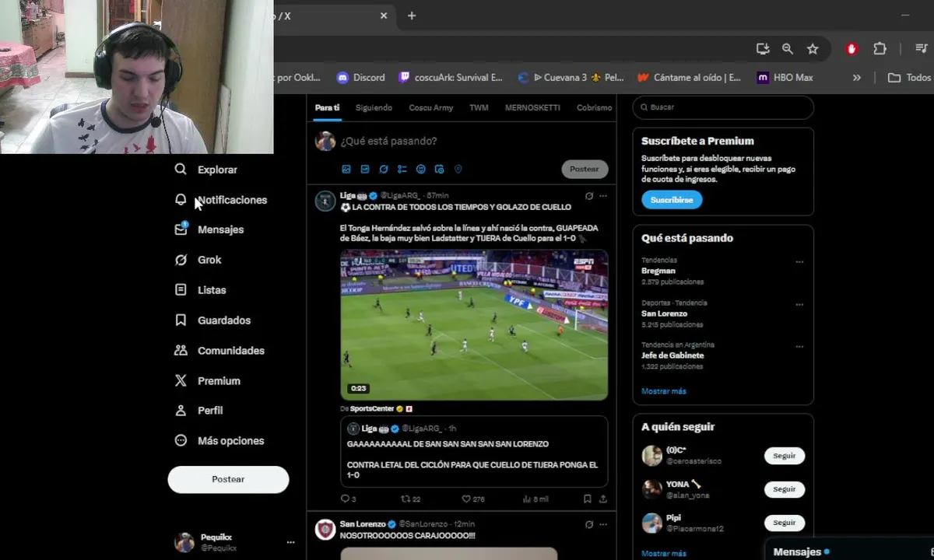Bookmark this page with the star icon
Image resolution: width=934 pixels, height=560 pixels.
[x=813, y=49]
